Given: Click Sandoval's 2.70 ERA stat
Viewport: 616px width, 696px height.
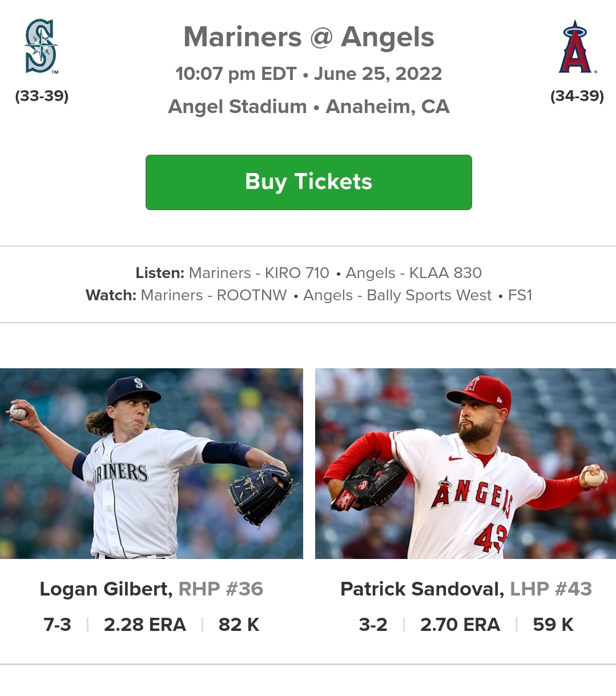Looking at the screenshot, I should (460, 625).
